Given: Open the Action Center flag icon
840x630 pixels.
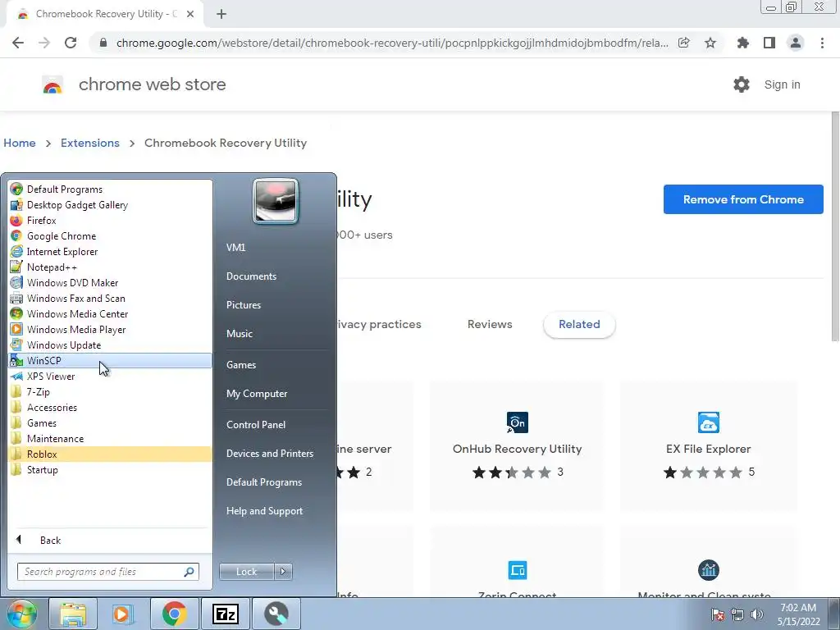Looking at the screenshot, I should 718,614.
